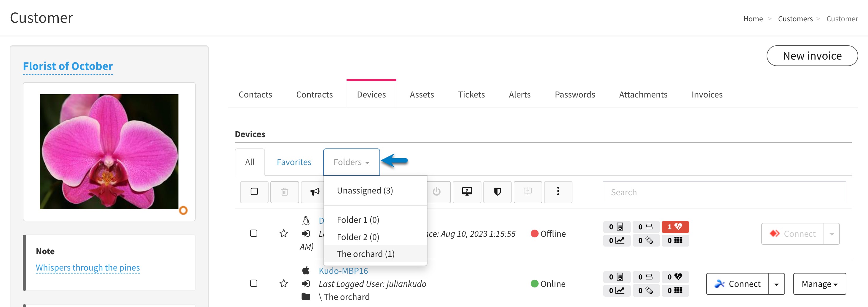
Task: Open the delete devices trash icon
Action: pos(284,192)
